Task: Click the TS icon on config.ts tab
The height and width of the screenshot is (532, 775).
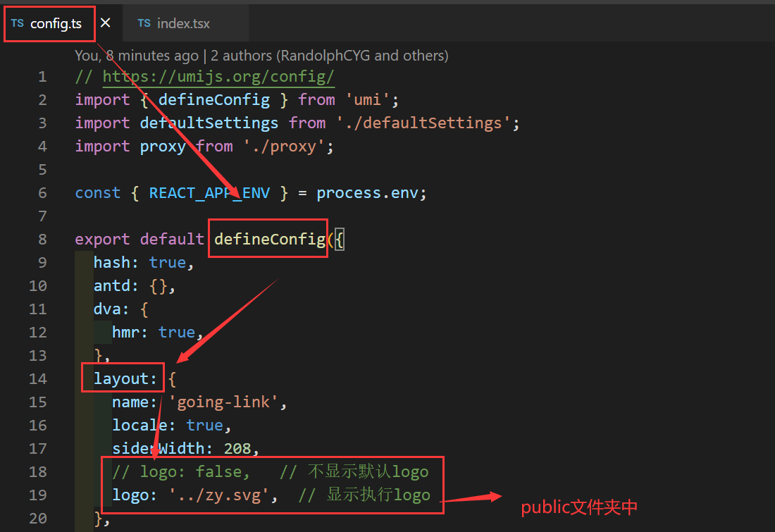Action: 19,23
